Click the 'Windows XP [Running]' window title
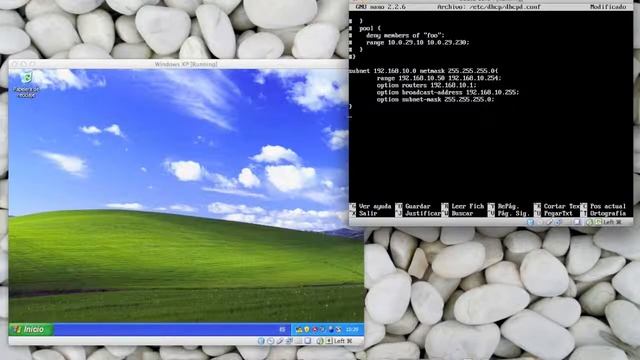 tap(186, 64)
